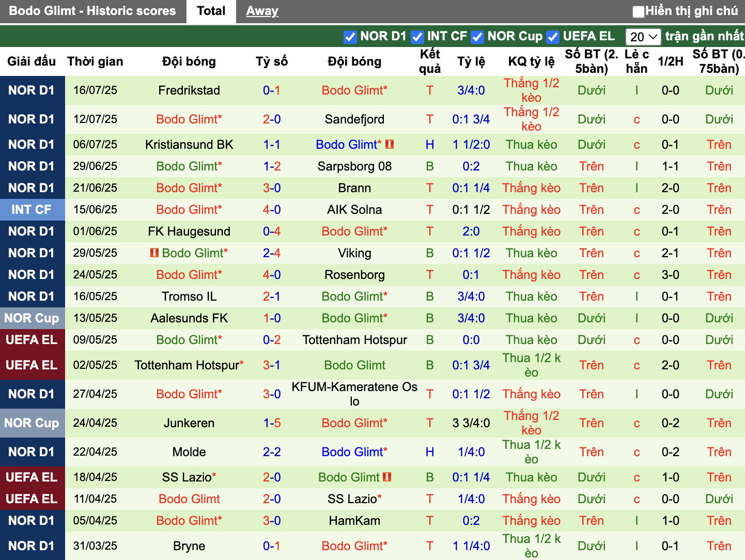
Task: Click the red card icon before Bodo Glimt on 29/05/25
Action: click(154, 253)
